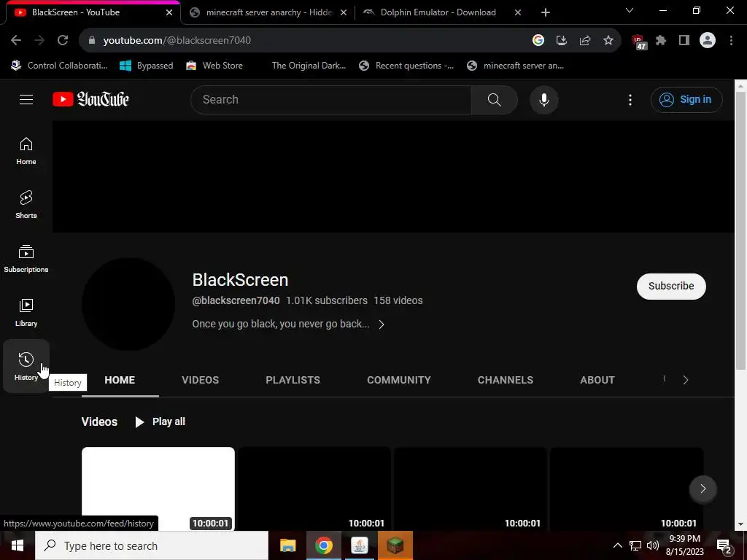Open Minecraft from the taskbar
Screen dimensions: 747x560
pyautogui.click(x=395, y=545)
